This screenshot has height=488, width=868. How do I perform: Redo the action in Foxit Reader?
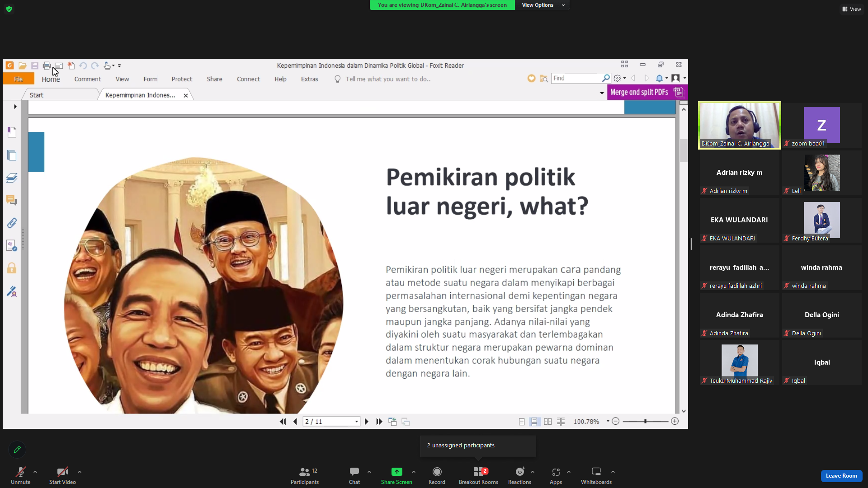pos(94,66)
